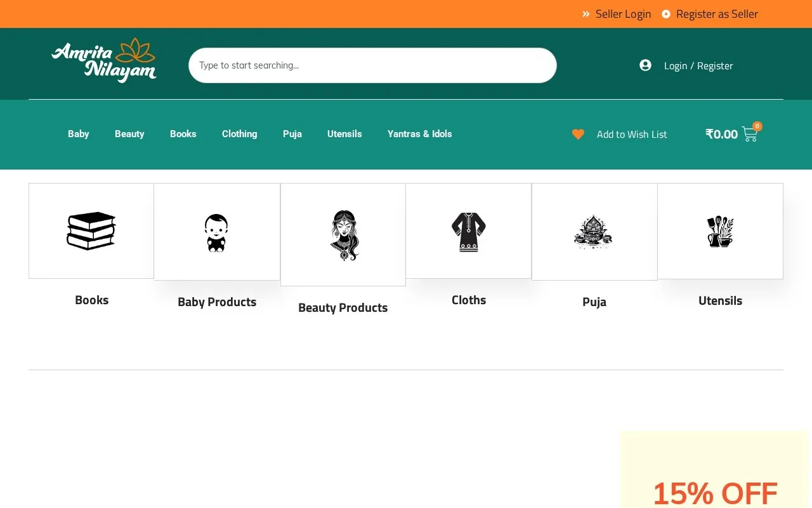
Task: Click the Login / Register link
Action: 698,66
